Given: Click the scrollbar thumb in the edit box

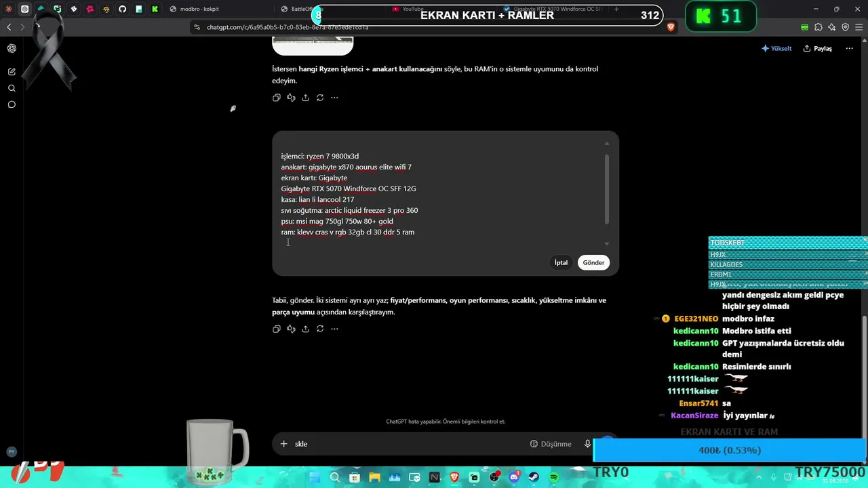Looking at the screenshot, I should click(x=607, y=190).
